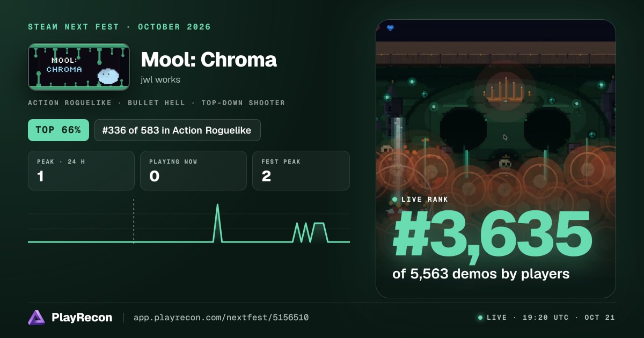
Task: Select the TOP 66% badge
Action: (58, 130)
